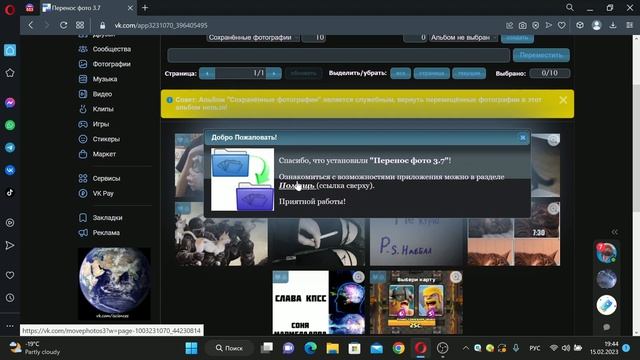
Task: Go to next page arrow of Страница
Action: pos(274,73)
